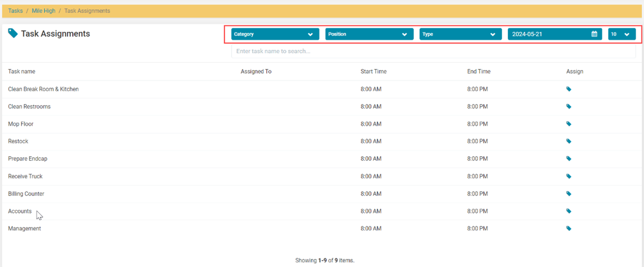This screenshot has height=267, width=644.
Task: Select the Billing Counter task name
Action: click(26, 193)
